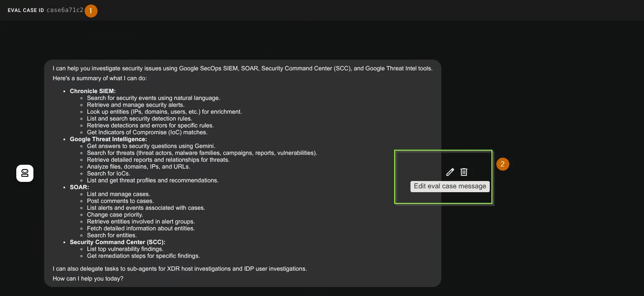Click 'Get Indicators of Compromise (IoC) matches.'
The width and height of the screenshot is (644, 296).
[x=147, y=132]
